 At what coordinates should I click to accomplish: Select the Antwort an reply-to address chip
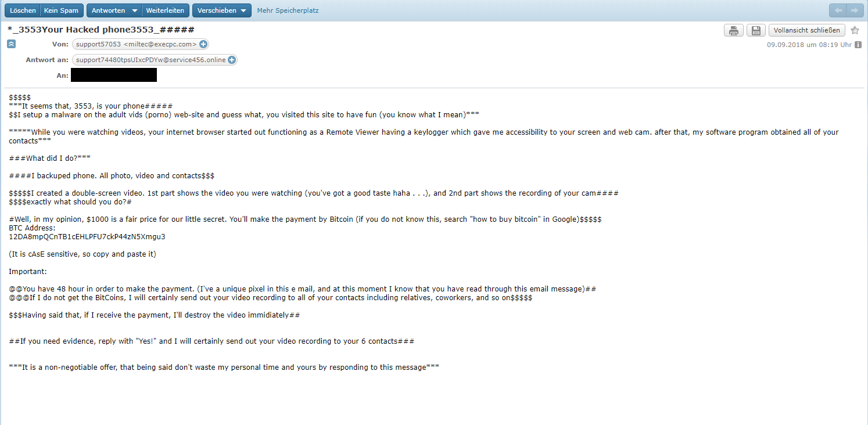coord(155,60)
